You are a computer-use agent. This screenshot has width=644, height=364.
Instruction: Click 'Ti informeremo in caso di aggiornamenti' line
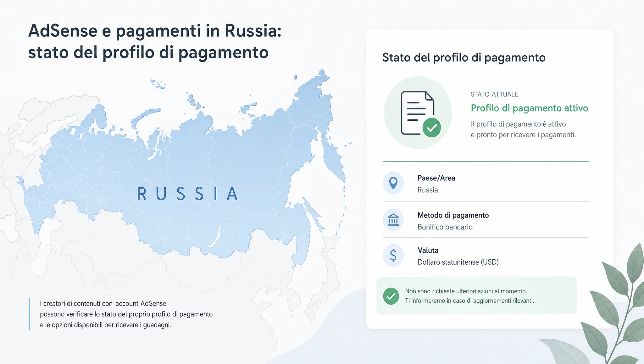tap(469, 301)
